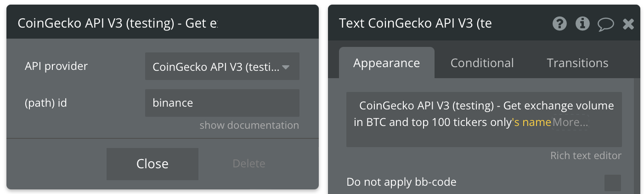
Task: Open the Rich text editor link
Action: point(586,156)
